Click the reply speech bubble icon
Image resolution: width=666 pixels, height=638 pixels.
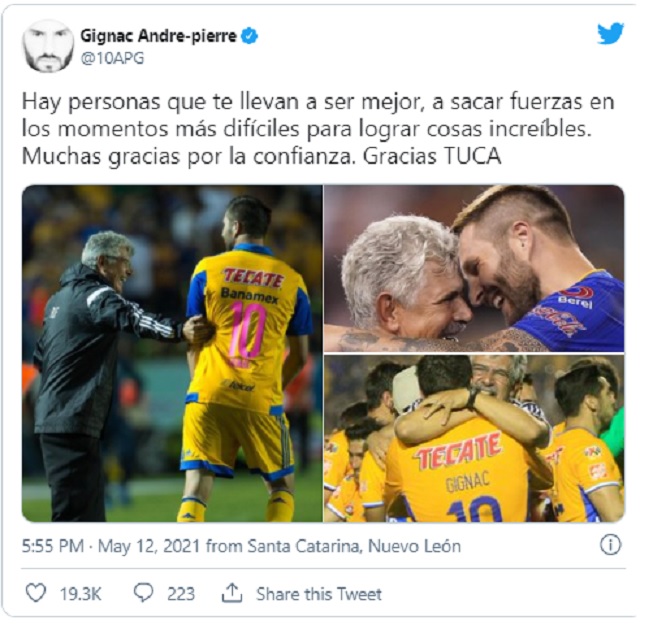pos(144,593)
